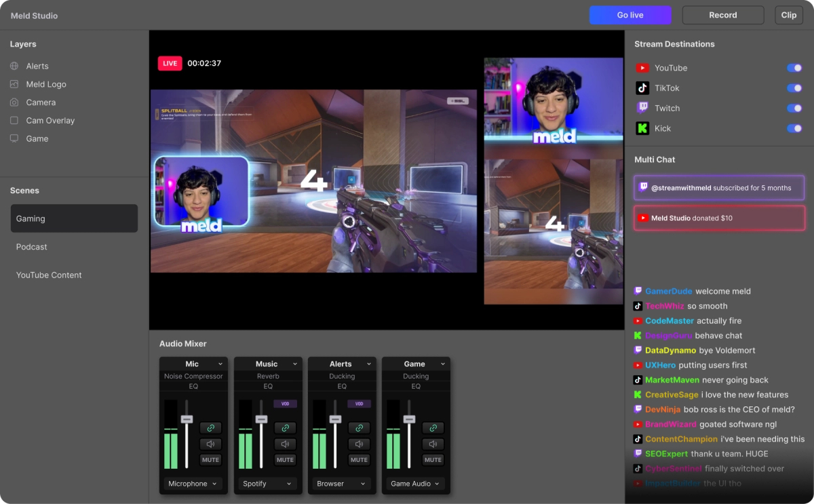814x504 pixels.
Task: Click the red LIVE indicator badge
Action: coord(170,63)
